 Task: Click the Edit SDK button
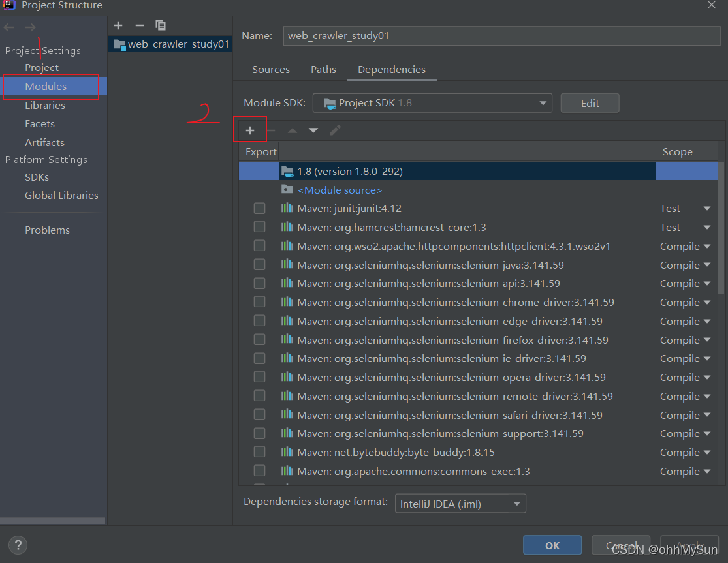click(x=590, y=103)
